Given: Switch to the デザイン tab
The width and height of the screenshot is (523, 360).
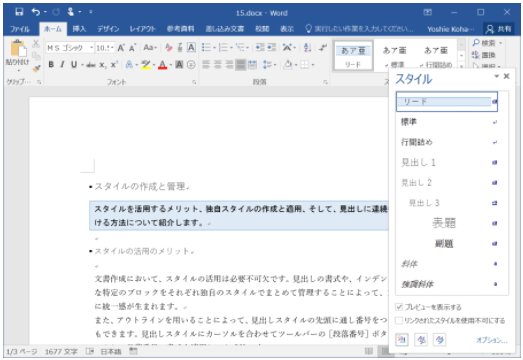Looking at the screenshot, I should point(108,29).
